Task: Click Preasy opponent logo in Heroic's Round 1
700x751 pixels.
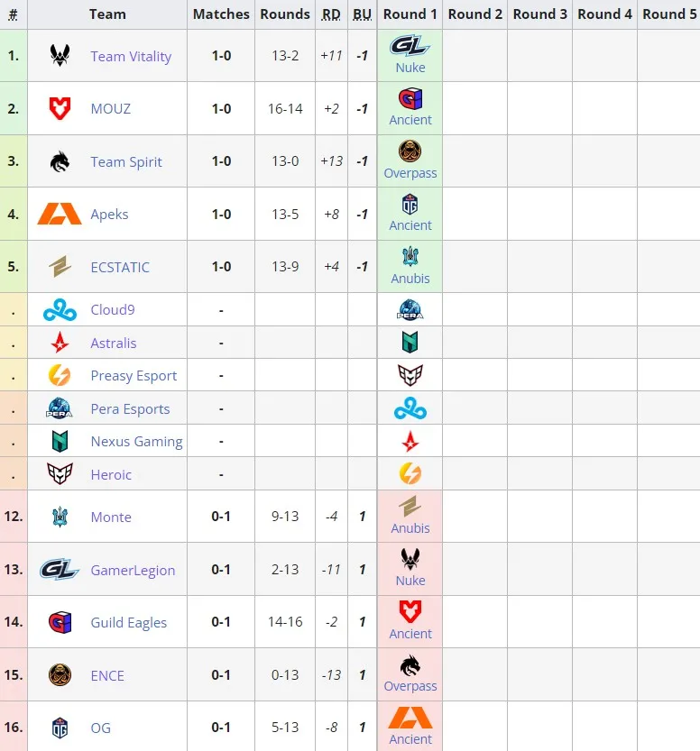Action: pyautogui.click(x=410, y=473)
